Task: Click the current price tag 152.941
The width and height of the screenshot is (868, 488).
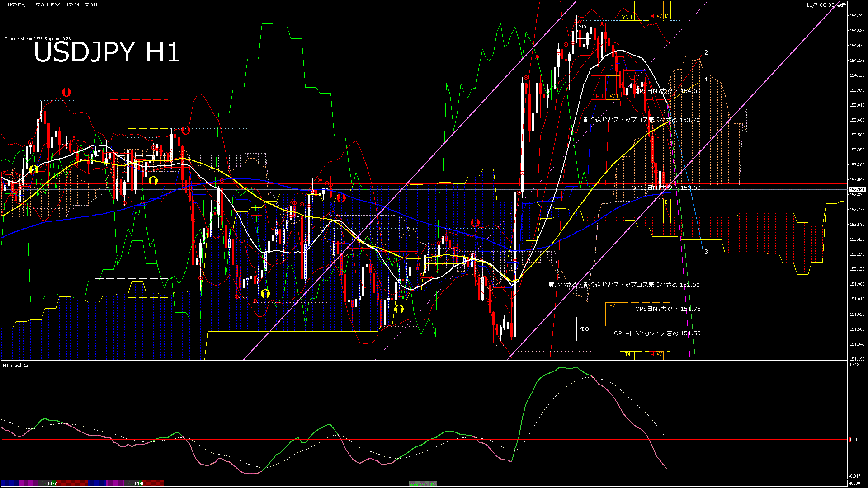Action: click(857, 190)
